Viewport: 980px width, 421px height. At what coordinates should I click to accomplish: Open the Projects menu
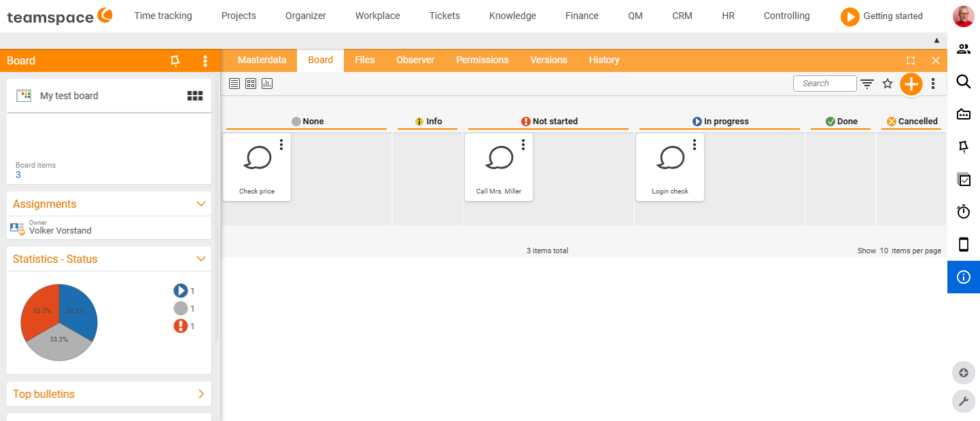coord(239,16)
